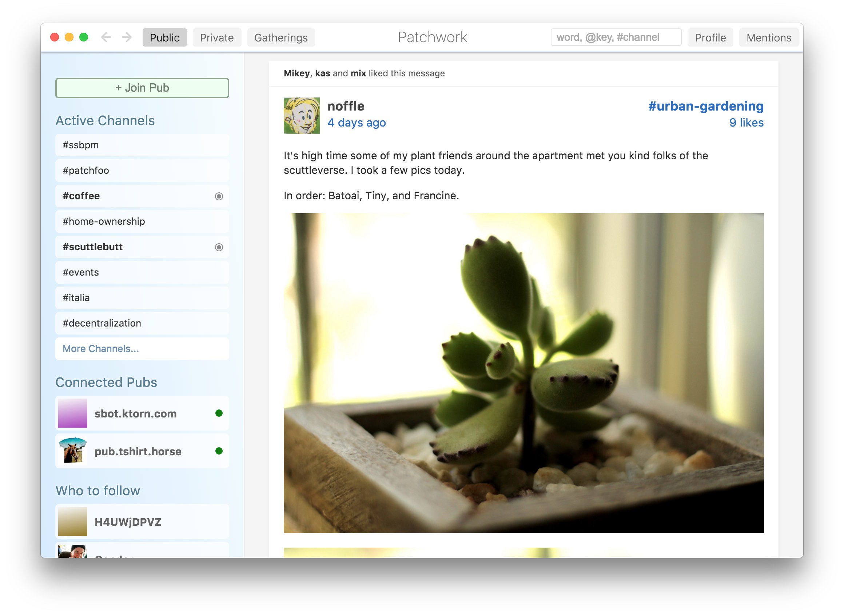The width and height of the screenshot is (844, 616).
Task: Open the #home-ownership channel
Action: [x=141, y=221]
